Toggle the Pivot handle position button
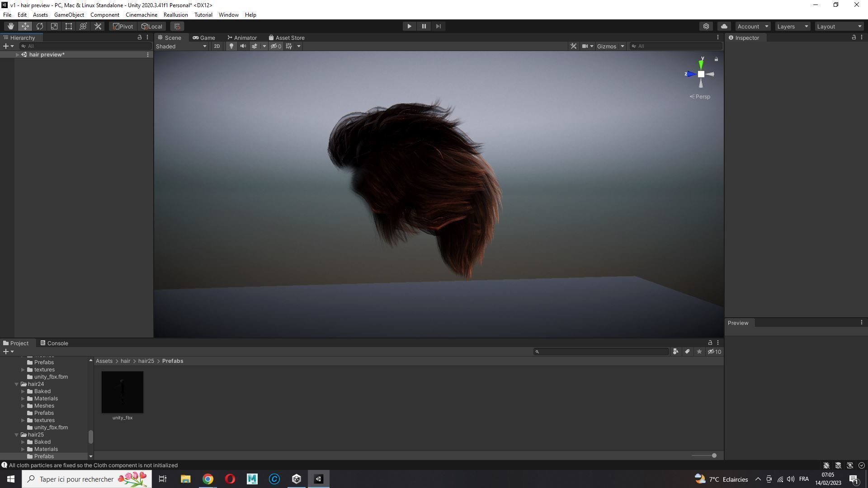 [123, 26]
